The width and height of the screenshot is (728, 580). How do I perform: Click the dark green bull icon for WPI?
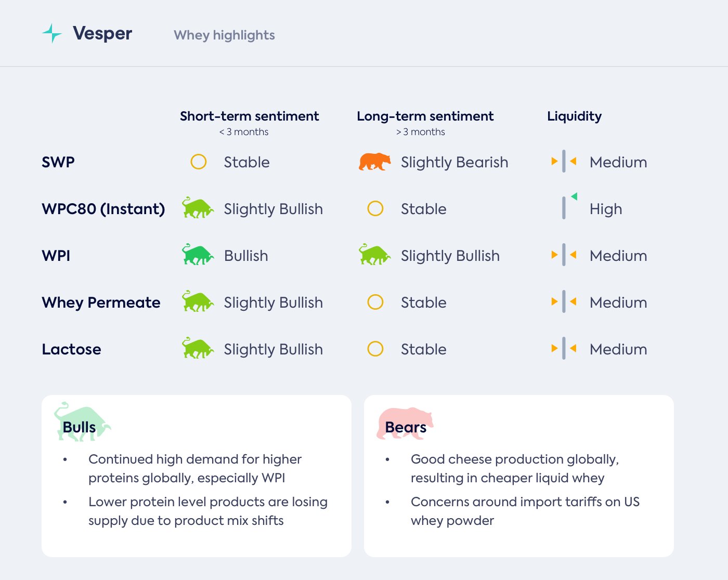point(198,255)
